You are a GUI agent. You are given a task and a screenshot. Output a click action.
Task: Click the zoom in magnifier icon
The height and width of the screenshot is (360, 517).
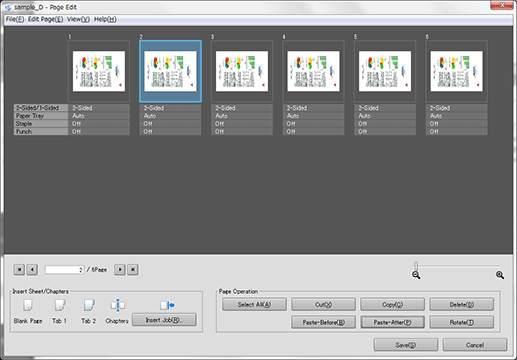click(500, 275)
